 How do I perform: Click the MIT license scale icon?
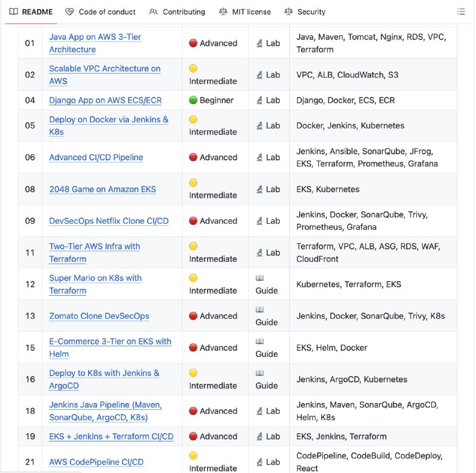pos(223,12)
